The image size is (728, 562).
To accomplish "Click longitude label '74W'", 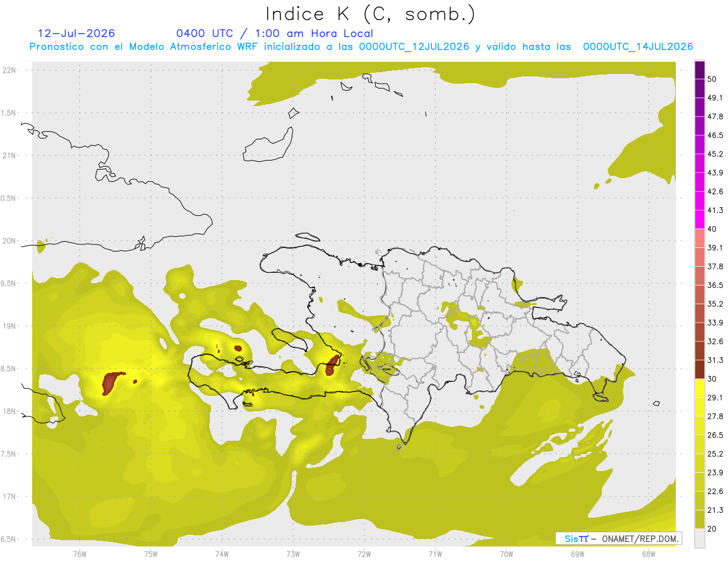I will [221, 554].
